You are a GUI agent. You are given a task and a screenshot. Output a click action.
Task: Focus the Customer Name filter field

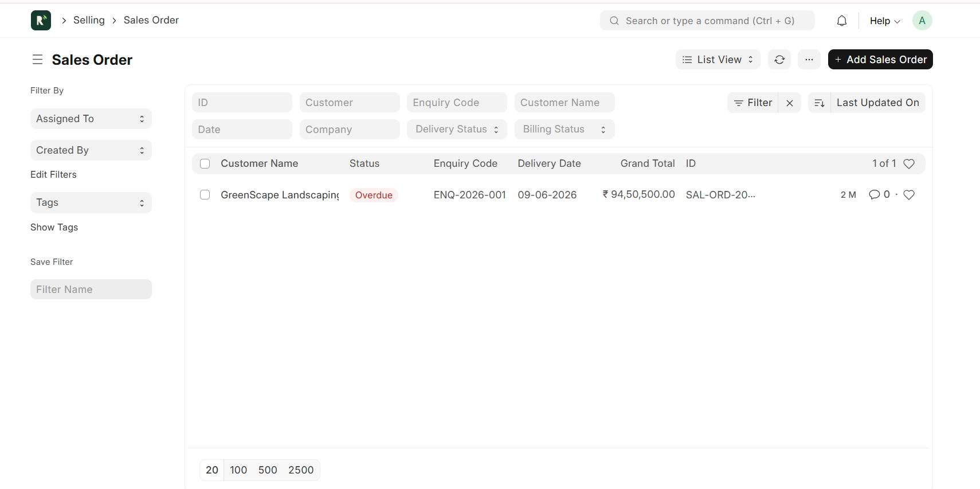click(x=565, y=103)
